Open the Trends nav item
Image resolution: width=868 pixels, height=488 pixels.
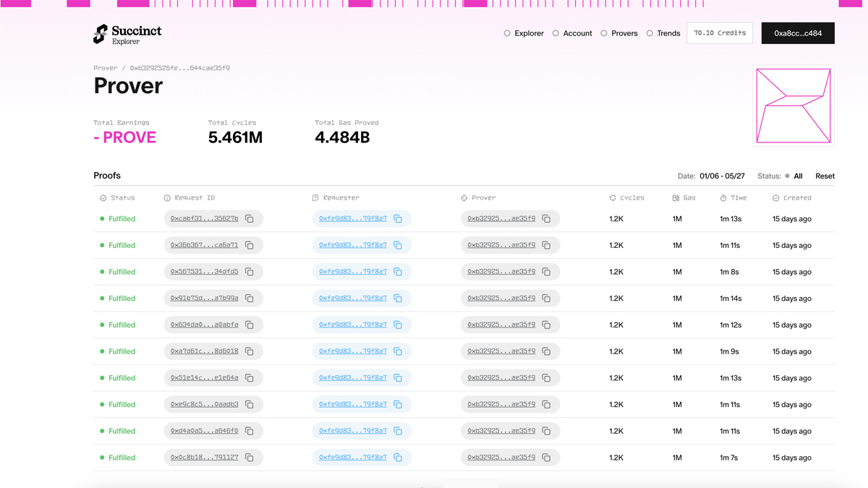tap(663, 33)
